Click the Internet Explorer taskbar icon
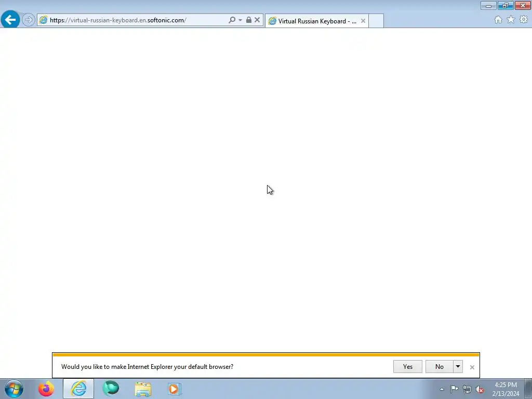The width and height of the screenshot is (532, 399). 78,389
